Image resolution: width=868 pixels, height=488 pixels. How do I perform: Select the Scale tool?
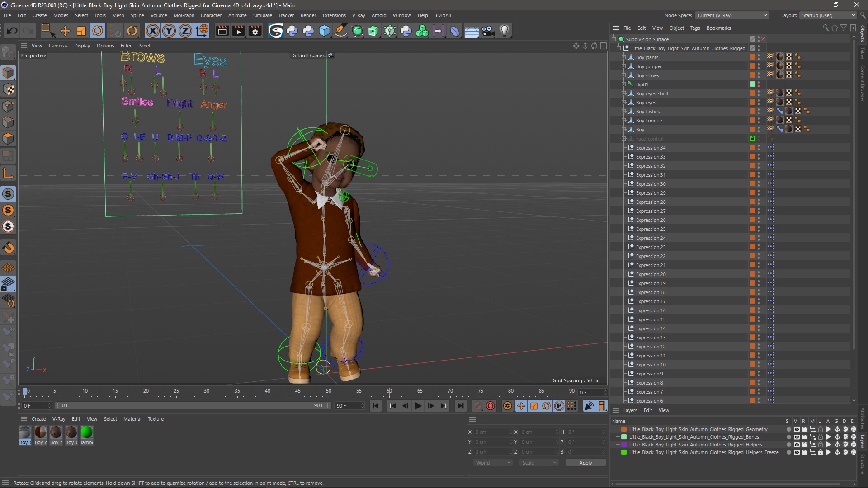(x=81, y=31)
